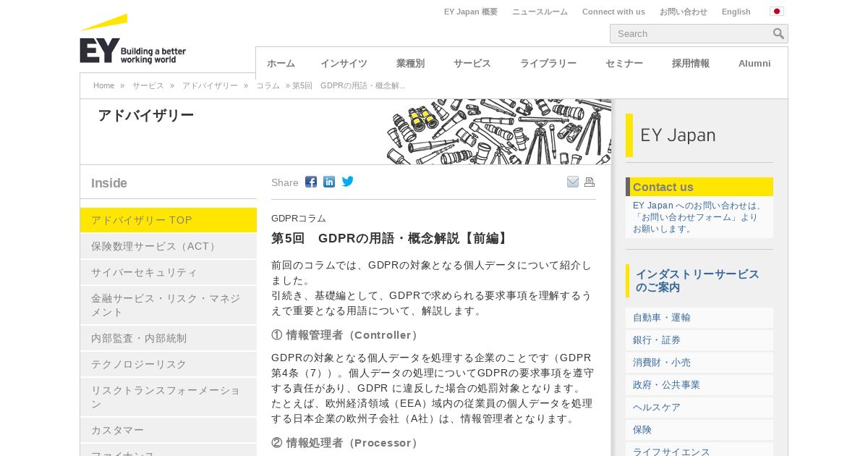This screenshot has width=868, height=456.
Task: Go to サービス breadcrumb
Action: click(x=148, y=85)
